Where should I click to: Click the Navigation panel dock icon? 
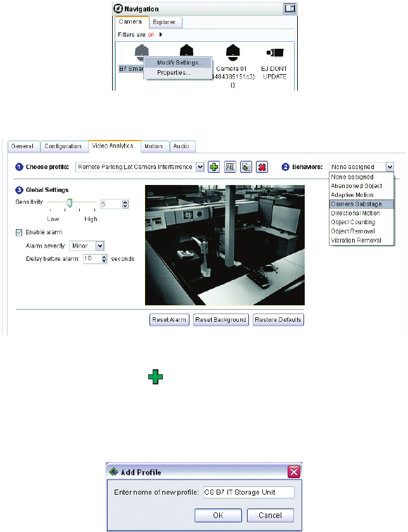[290, 8]
